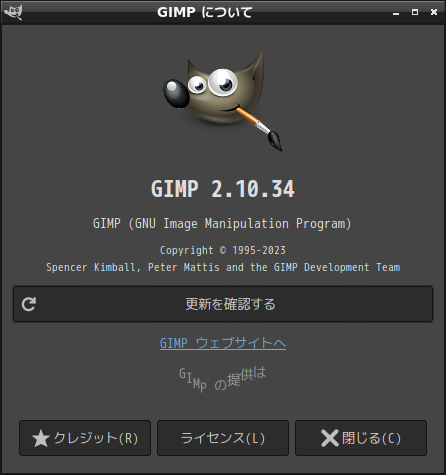Click the star icon on the クレジット button
This screenshot has height=475, width=446.
(41, 438)
